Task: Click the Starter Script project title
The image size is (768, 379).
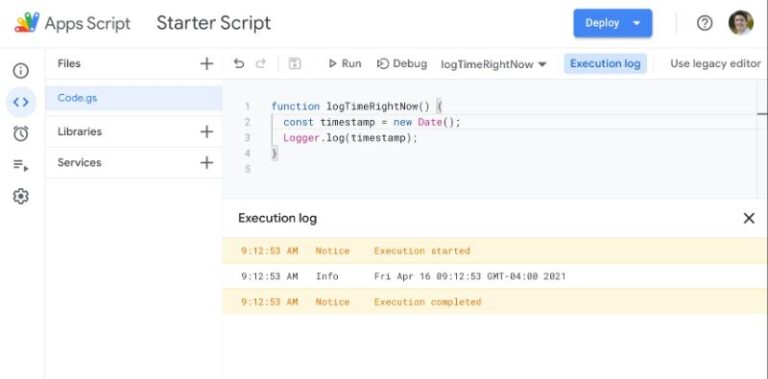Action: coord(214,23)
